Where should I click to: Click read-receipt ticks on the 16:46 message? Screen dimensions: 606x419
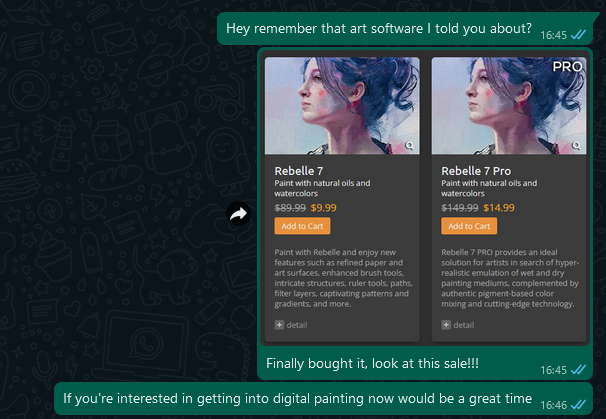pyautogui.click(x=579, y=405)
